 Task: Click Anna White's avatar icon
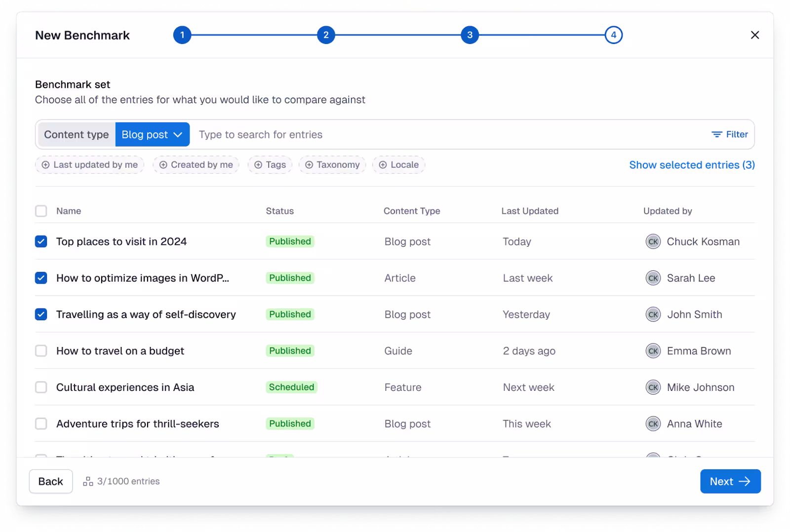coord(653,424)
